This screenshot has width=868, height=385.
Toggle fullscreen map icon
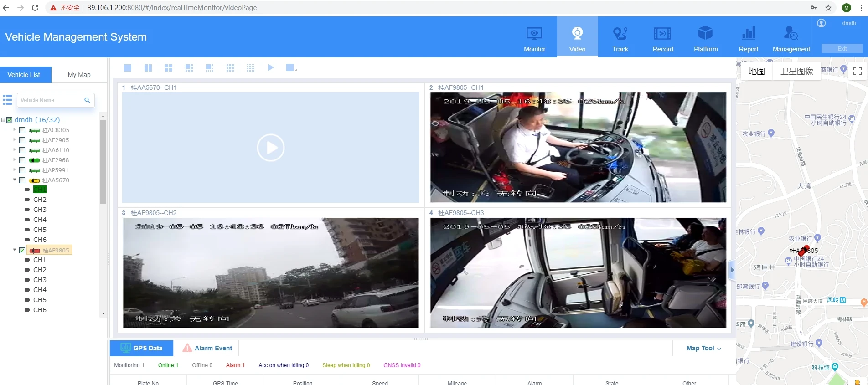[x=857, y=71]
